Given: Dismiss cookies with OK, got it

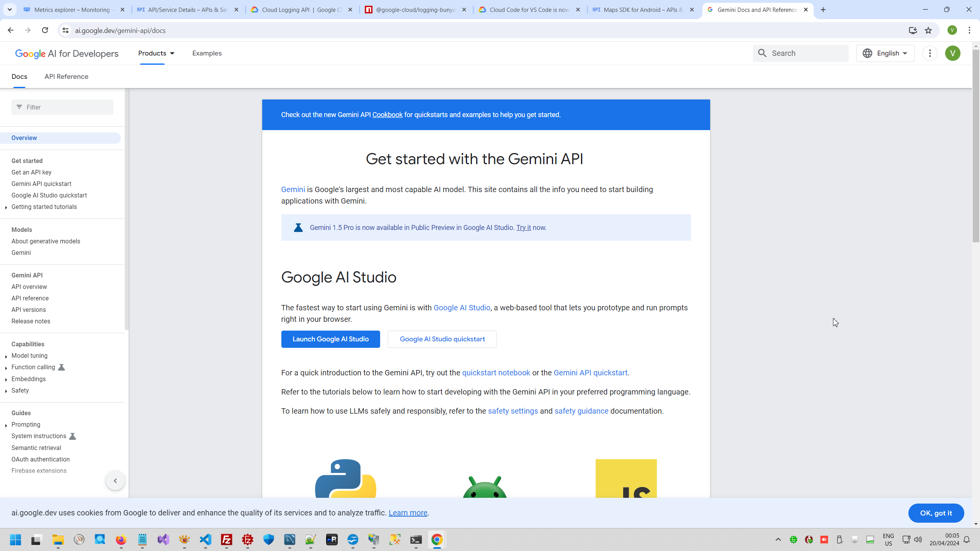Looking at the screenshot, I should (x=936, y=513).
